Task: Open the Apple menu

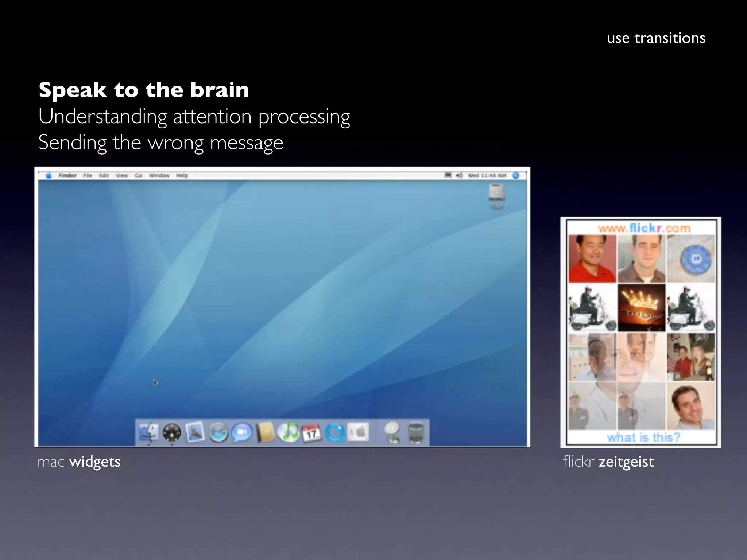Action: 49,176
